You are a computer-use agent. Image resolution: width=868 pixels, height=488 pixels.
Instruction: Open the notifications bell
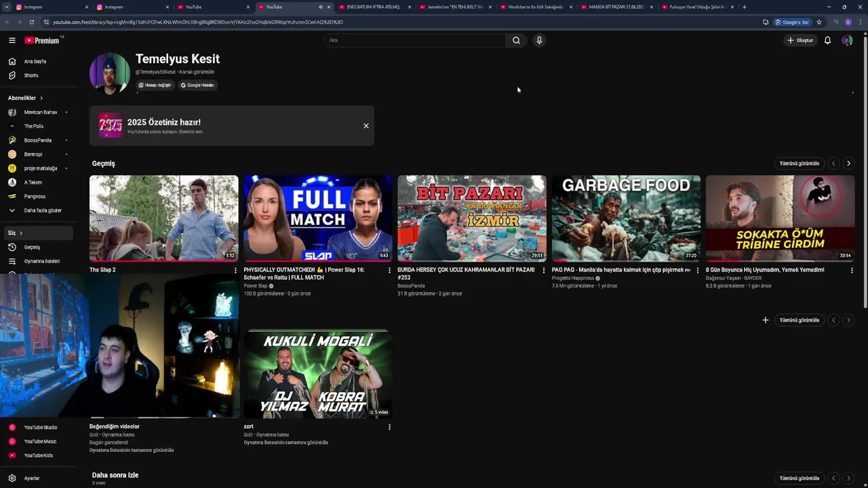click(x=827, y=40)
